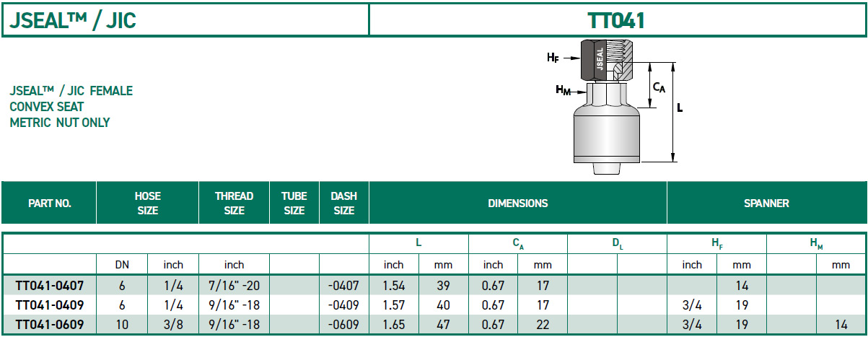
Task: Select part number TT041-0609
Action: coord(49,325)
